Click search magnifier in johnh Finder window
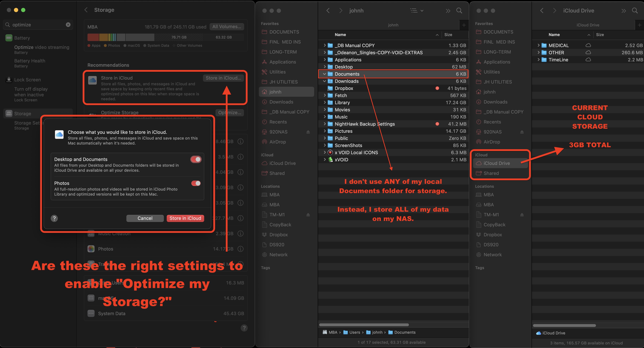644x348 pixels. 459,11
